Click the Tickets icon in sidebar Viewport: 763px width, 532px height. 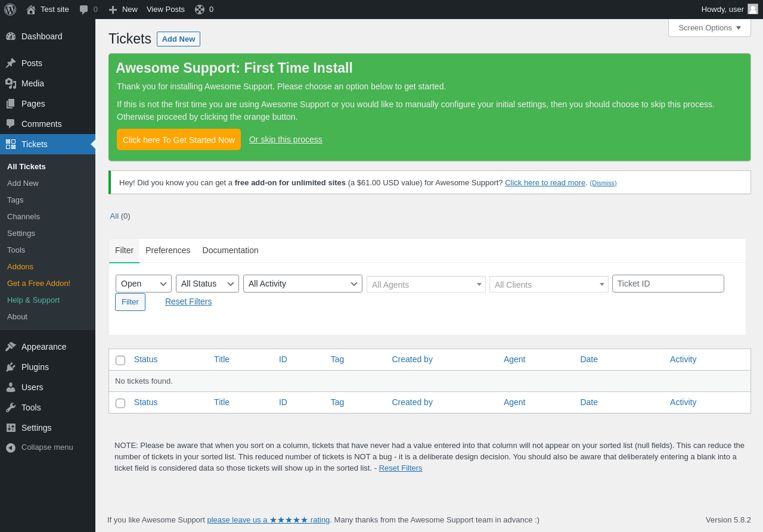(x=11, y=144)
